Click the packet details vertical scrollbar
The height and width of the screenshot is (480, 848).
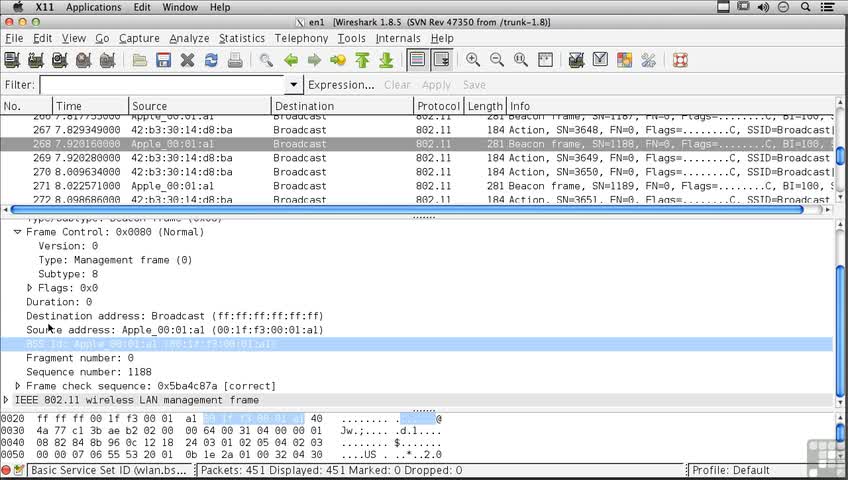(840, 331)
